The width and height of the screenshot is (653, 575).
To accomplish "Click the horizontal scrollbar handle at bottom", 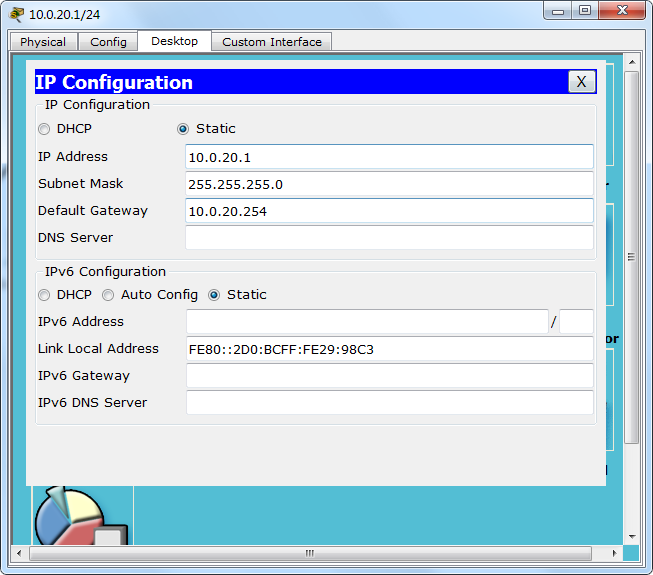I will point(310,553).
